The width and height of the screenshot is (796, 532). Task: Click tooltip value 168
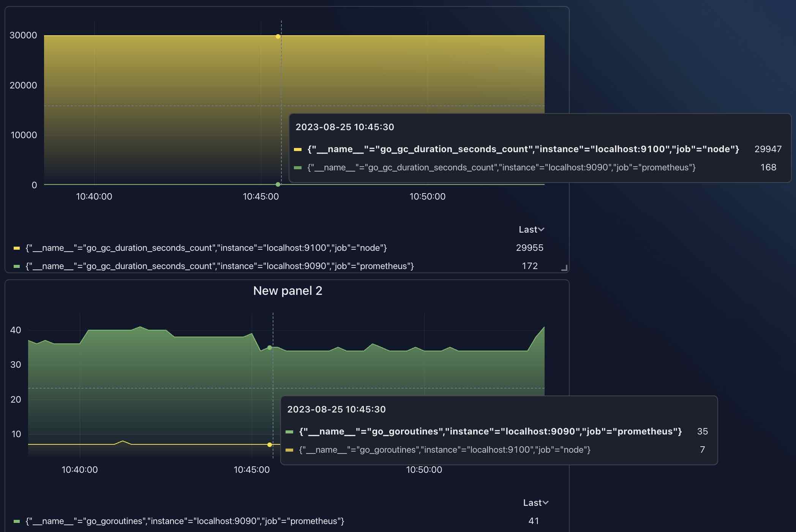(x=768, y=167)
